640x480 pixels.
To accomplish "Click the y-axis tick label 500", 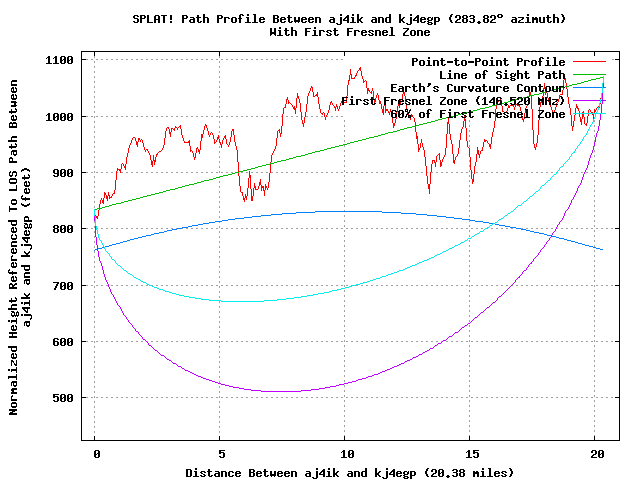I will pos(63,398).
